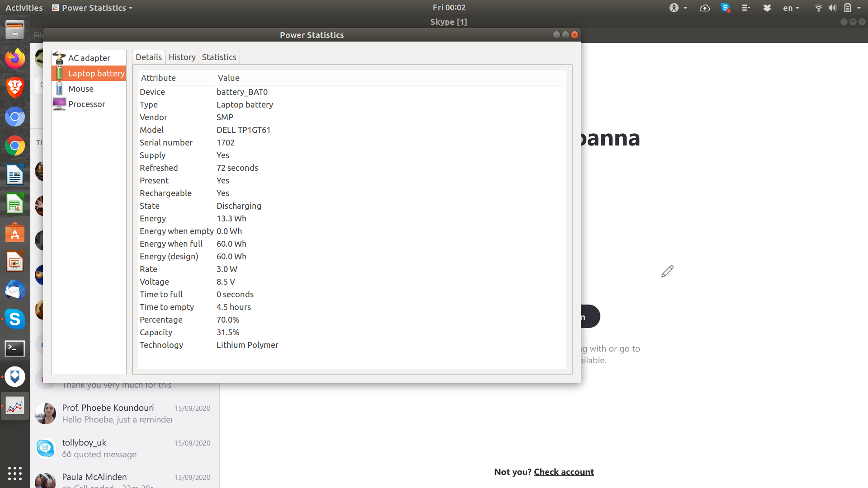
Task: Open system menu via battery arrow
Action: [859, 8]
